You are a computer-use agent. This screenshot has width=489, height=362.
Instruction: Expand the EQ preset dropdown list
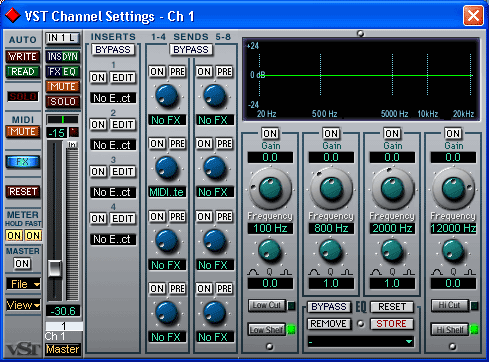point(409,341)
